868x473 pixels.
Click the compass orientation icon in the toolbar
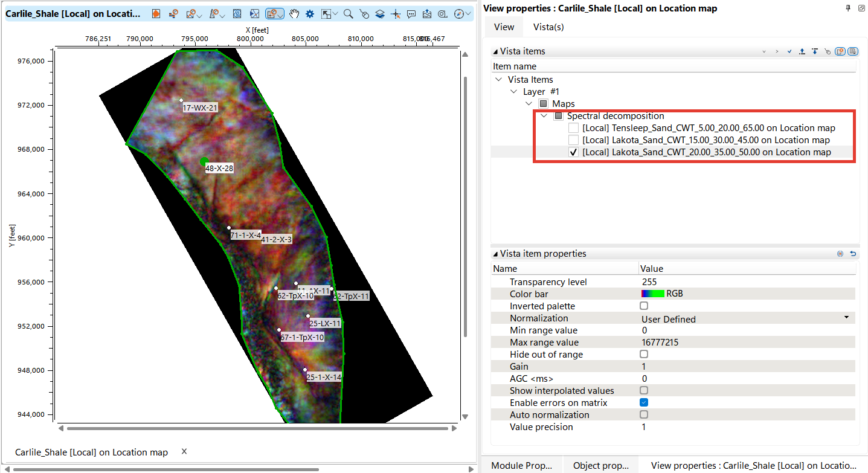(x=458, y=13)
